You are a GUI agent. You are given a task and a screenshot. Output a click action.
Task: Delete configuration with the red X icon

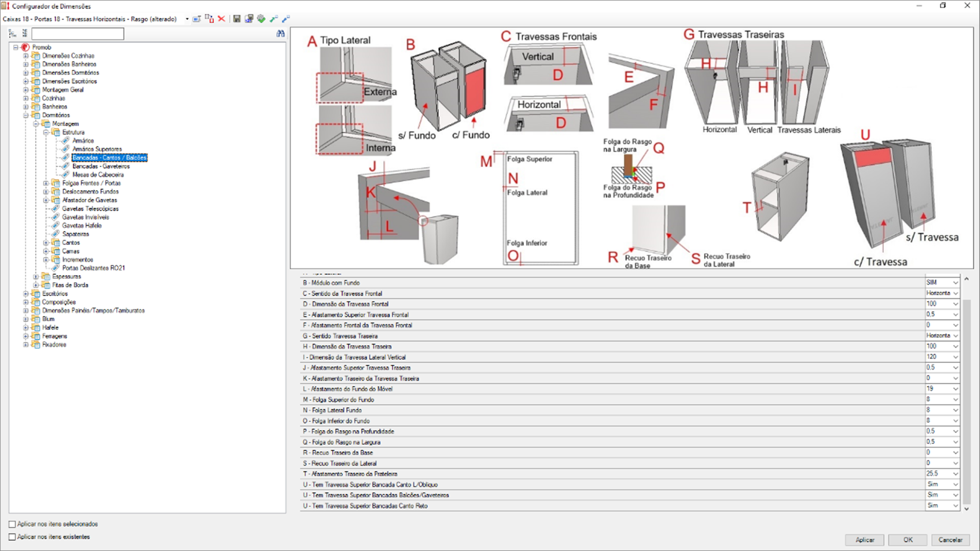click(x=221, y=19)
